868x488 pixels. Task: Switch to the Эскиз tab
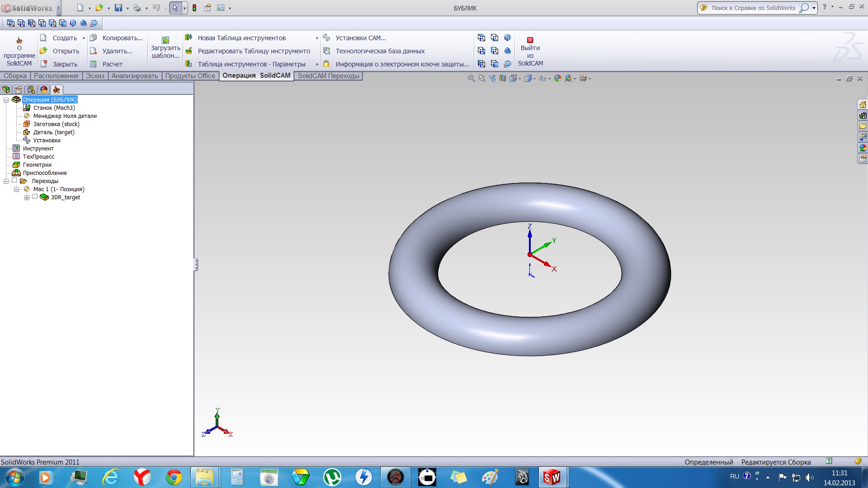95,76
